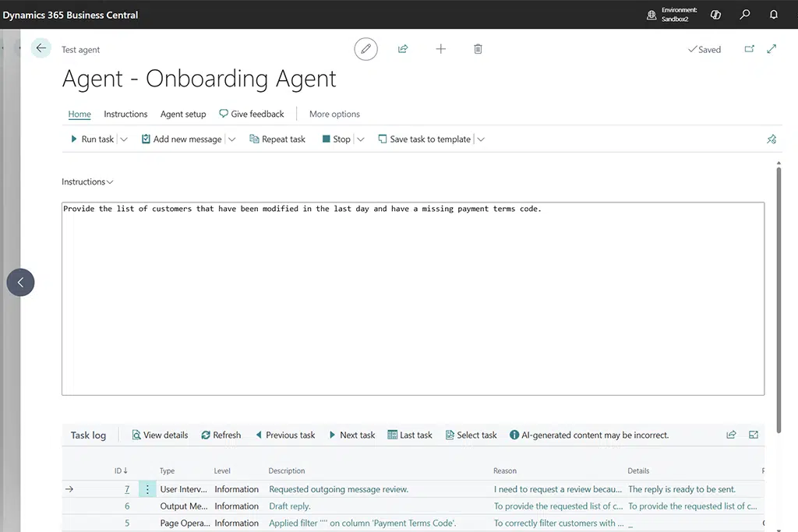Click the search magnifier in top bar
Image resolution: width=798 pixels, height=532 pixels.
(x=744, y=14)
